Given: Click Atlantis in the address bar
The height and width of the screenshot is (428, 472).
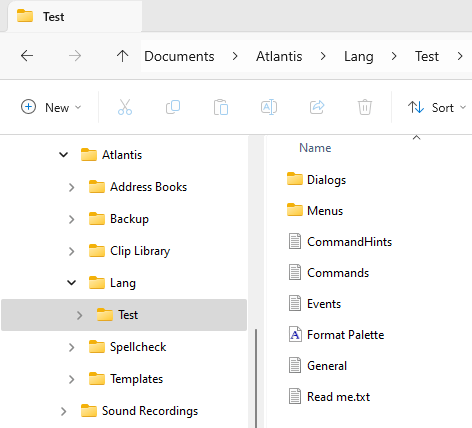Looking at the screenshot, I should [x=279, y=56].
